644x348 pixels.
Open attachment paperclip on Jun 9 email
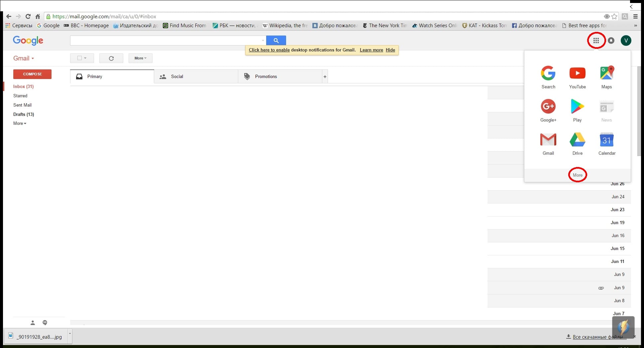[x=601, y=288]
